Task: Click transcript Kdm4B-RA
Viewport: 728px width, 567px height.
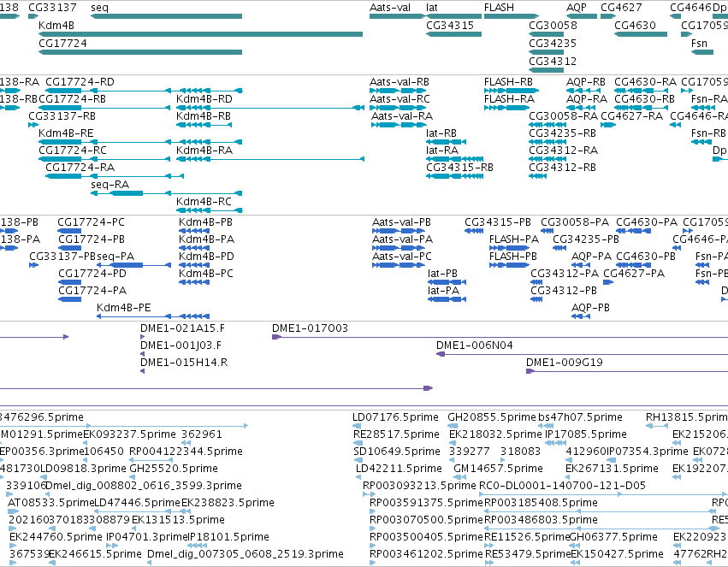Action: 204,151
